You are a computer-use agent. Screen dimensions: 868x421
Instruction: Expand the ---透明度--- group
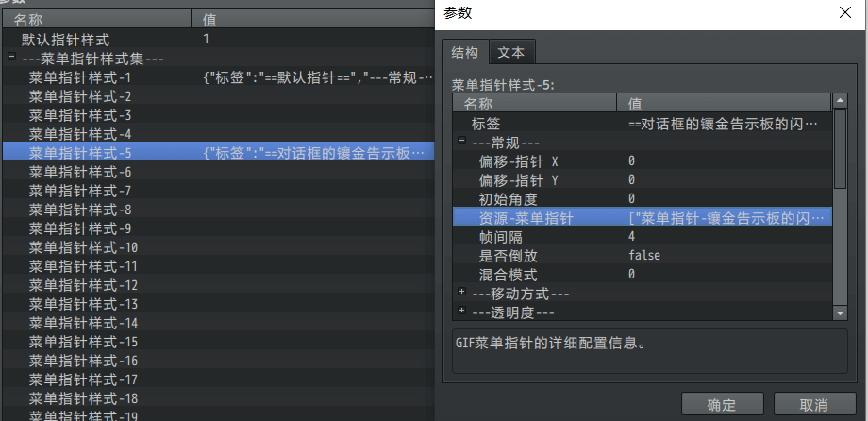[x=461, y=312]
